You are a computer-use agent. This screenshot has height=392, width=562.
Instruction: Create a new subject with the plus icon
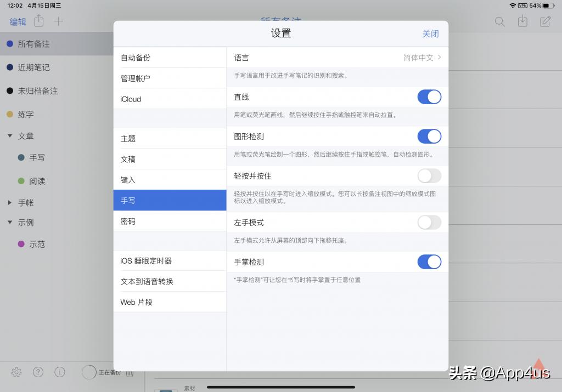click(58, 21)
